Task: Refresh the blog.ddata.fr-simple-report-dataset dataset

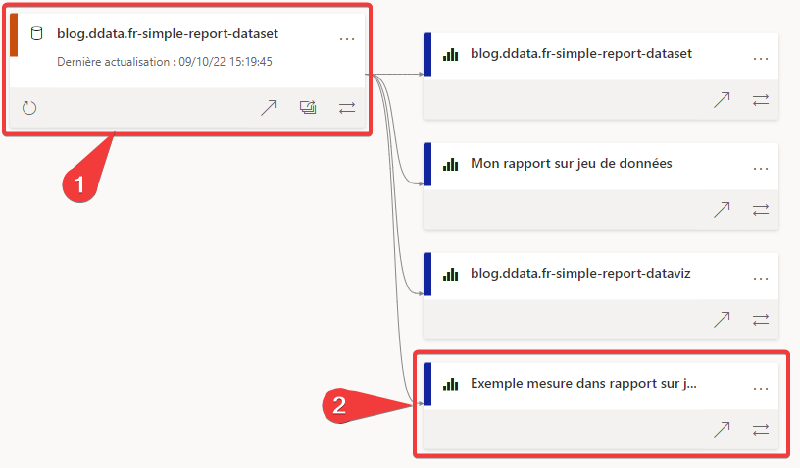Action: [x=30, y=108]
